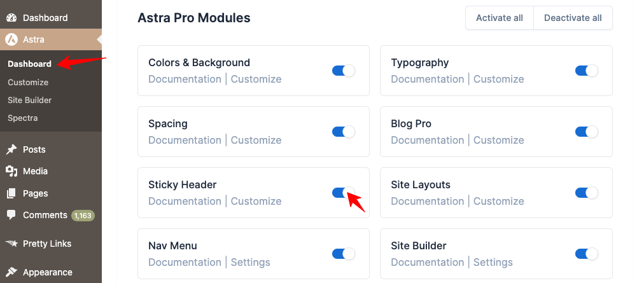Open Typography Documentation link

(x=428, y=79)
